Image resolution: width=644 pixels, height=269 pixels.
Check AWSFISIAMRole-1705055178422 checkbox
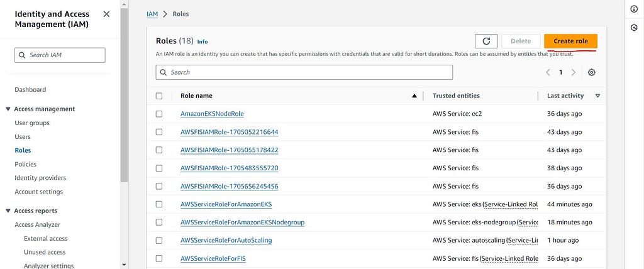(159, 150)
